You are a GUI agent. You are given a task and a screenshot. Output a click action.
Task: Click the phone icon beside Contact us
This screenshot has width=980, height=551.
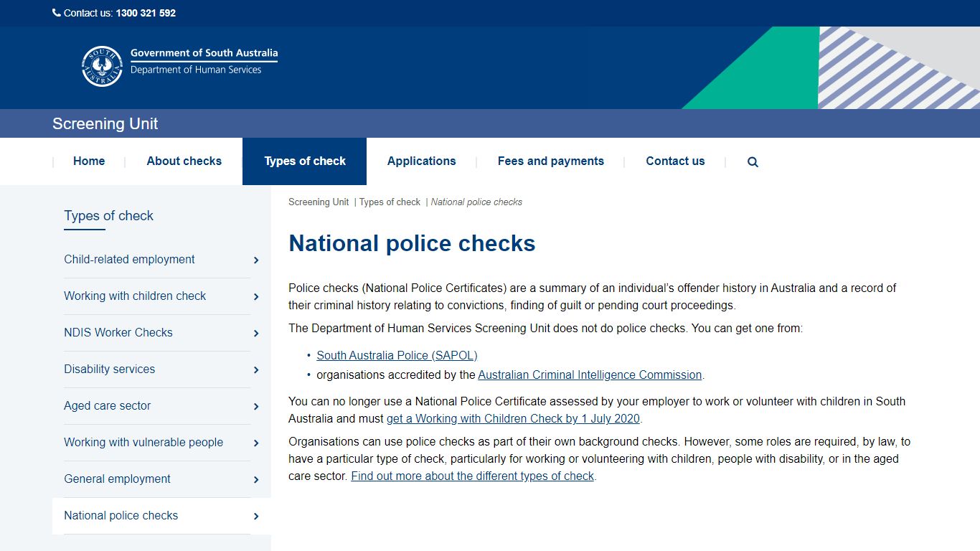click(x=57, y=13)
